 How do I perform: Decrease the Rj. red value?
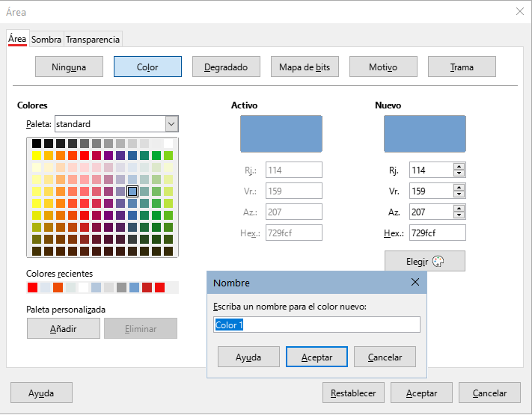pos(459,173)
